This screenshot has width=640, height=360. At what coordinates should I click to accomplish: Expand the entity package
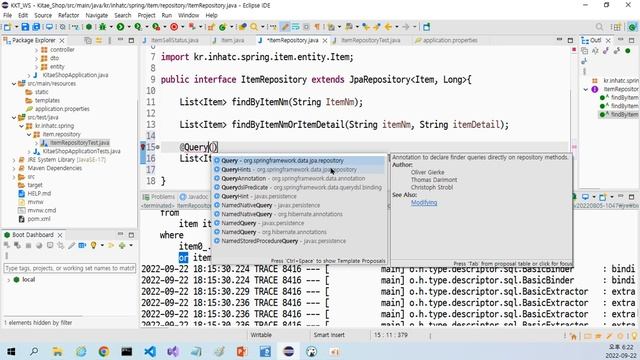(x=36, y=67)
